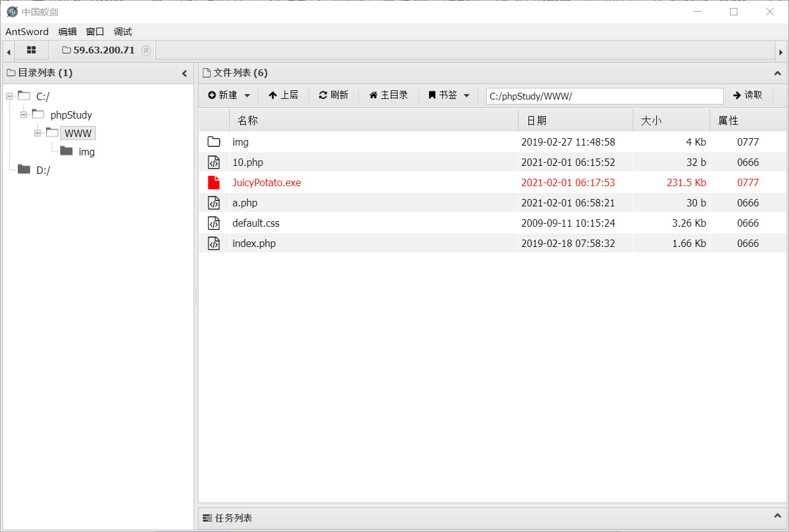Screen dimensions: 789x532
Task: Select the JuicyPotato.exe file name
Action: [267, 182]
